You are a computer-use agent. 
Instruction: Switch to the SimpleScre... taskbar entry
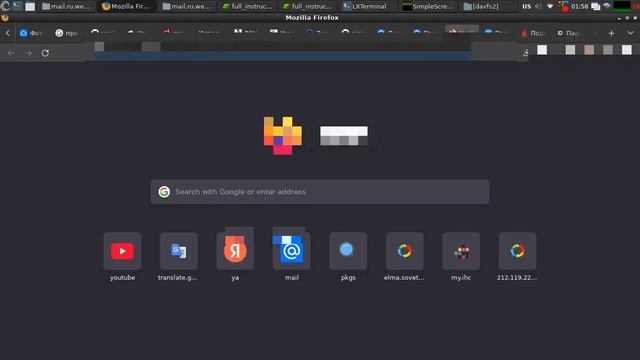pyautogui.click(x=427, y=6)
